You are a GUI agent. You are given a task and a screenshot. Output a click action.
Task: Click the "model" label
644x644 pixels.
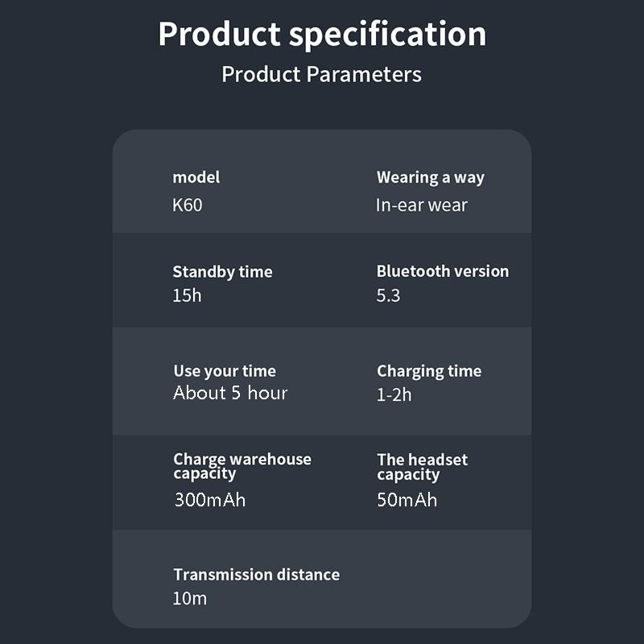click(x=196, y=178)
